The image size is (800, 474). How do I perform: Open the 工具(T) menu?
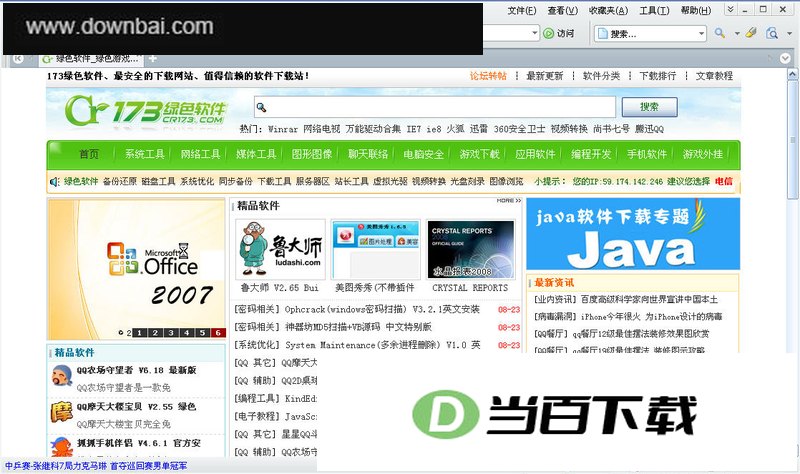click(654, 10)
